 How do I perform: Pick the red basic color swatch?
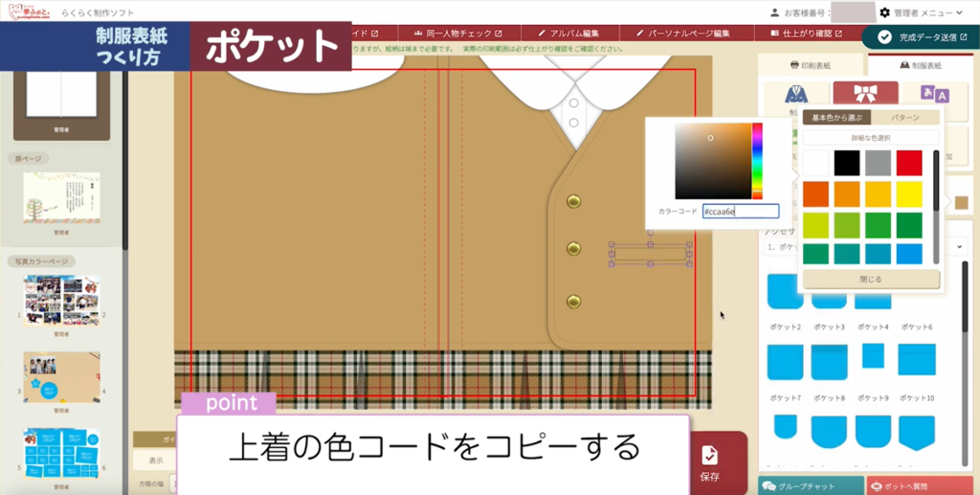click(x=908, y=163)
